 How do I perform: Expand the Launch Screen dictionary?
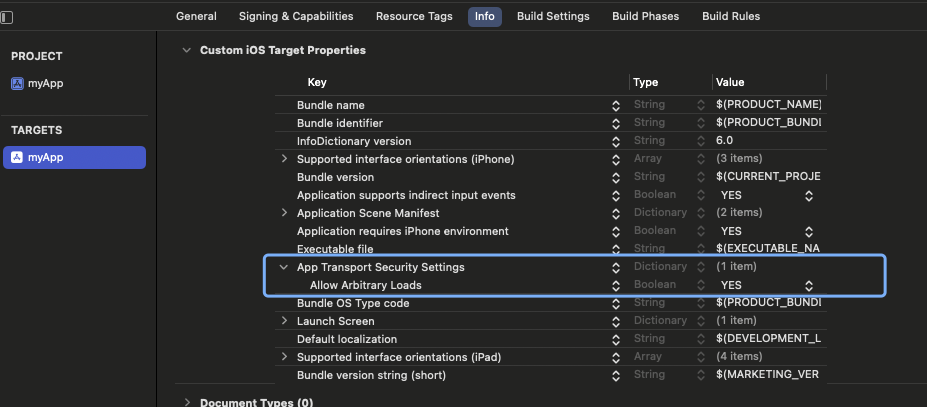[x=284, y=321]
